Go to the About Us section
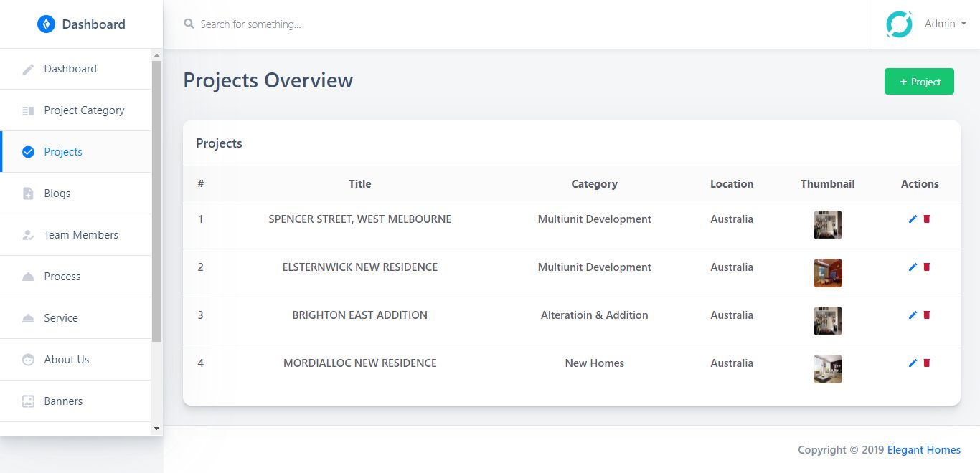Screen dimensions: 980x473 pos(67,360)
